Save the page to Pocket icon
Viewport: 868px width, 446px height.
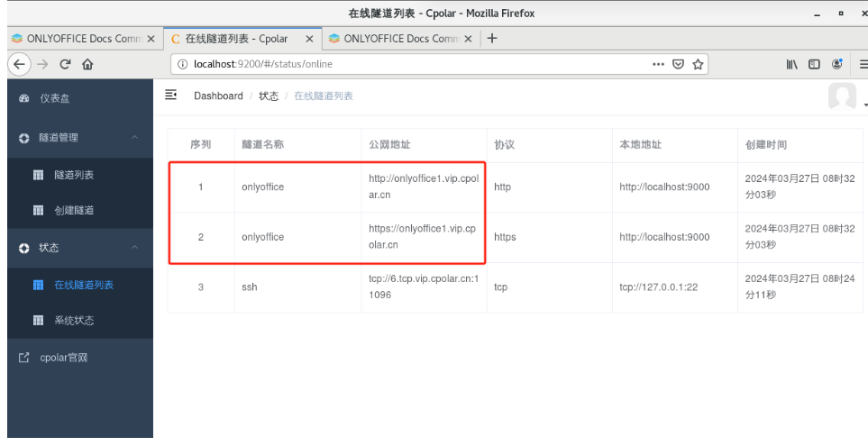pyautogui.click(x=679, y=64)
